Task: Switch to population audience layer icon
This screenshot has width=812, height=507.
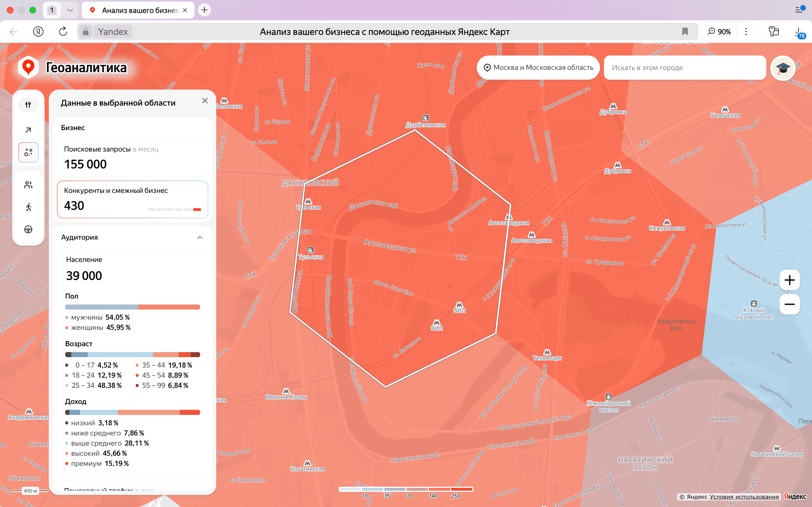Action: 28,185
